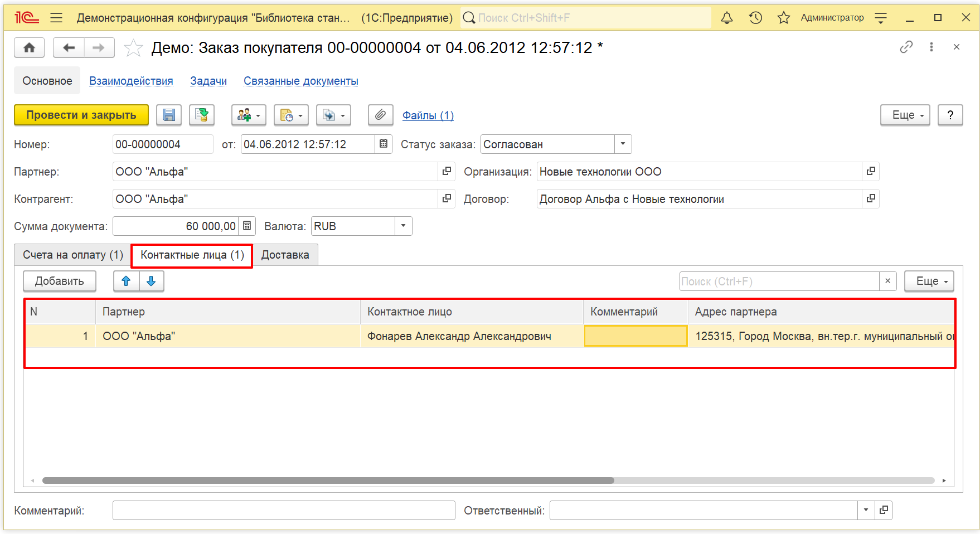Viewport: 980px width, 534px height.
Task: Open Организация Новые технологии record
Action: point(871,172)
